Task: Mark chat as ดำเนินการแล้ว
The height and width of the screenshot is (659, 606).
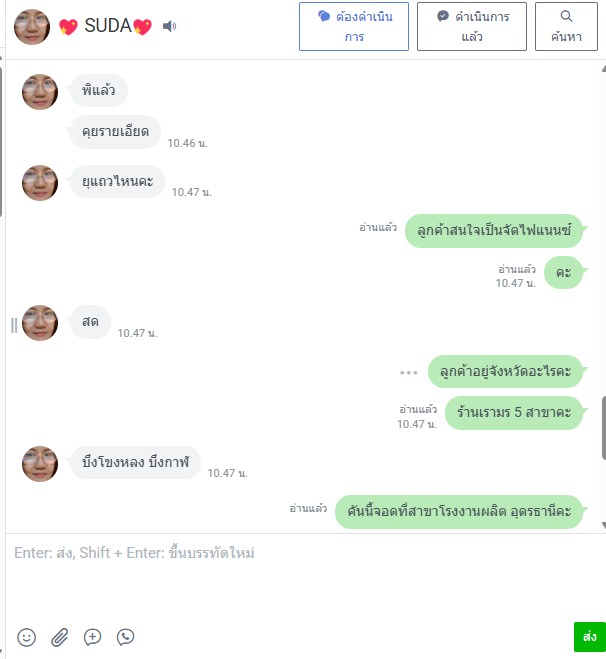Action: coord(472,26)
